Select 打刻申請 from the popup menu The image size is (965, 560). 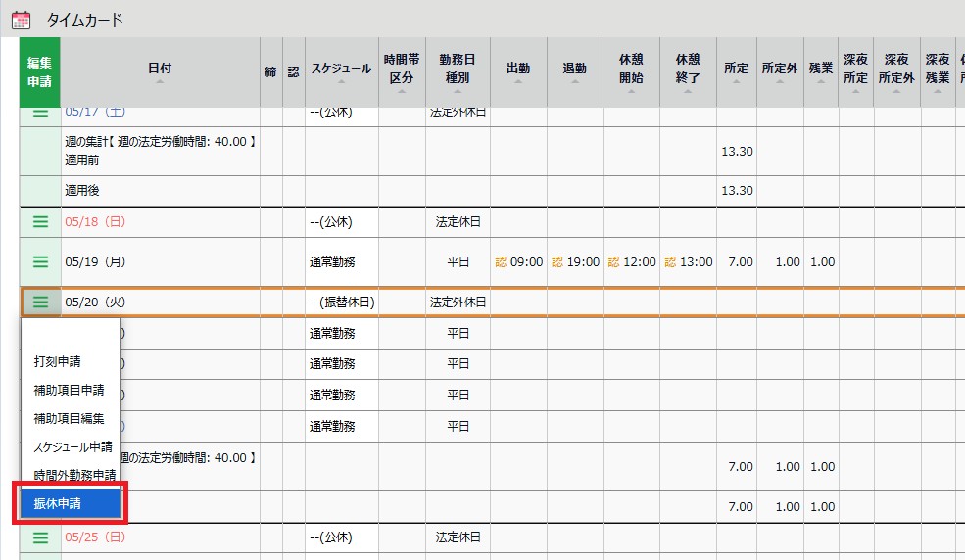(x=57, y=361)
